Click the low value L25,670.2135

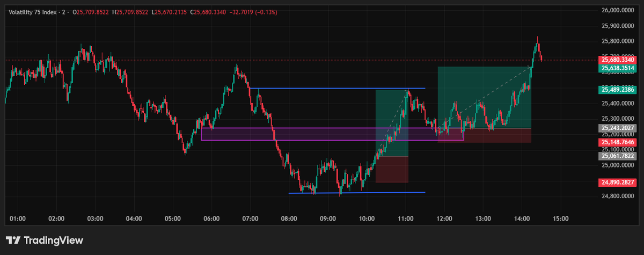click(170, 12)
